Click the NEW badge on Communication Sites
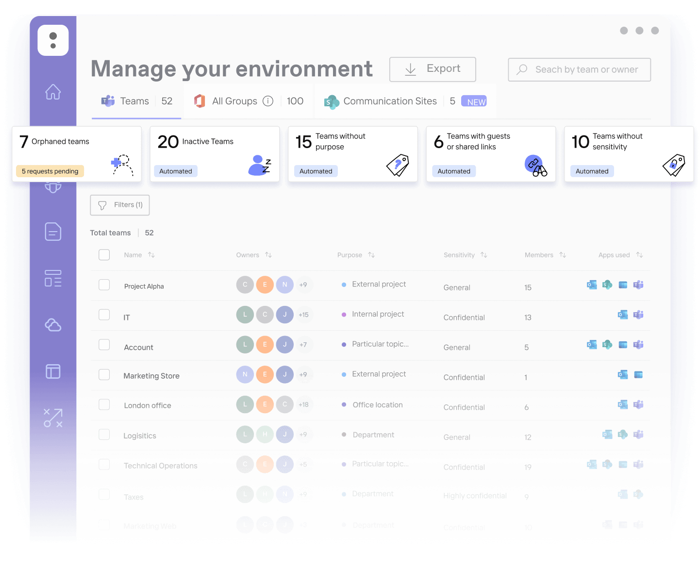The height and width of the screenshot is (588, 700). click(474, 101)
